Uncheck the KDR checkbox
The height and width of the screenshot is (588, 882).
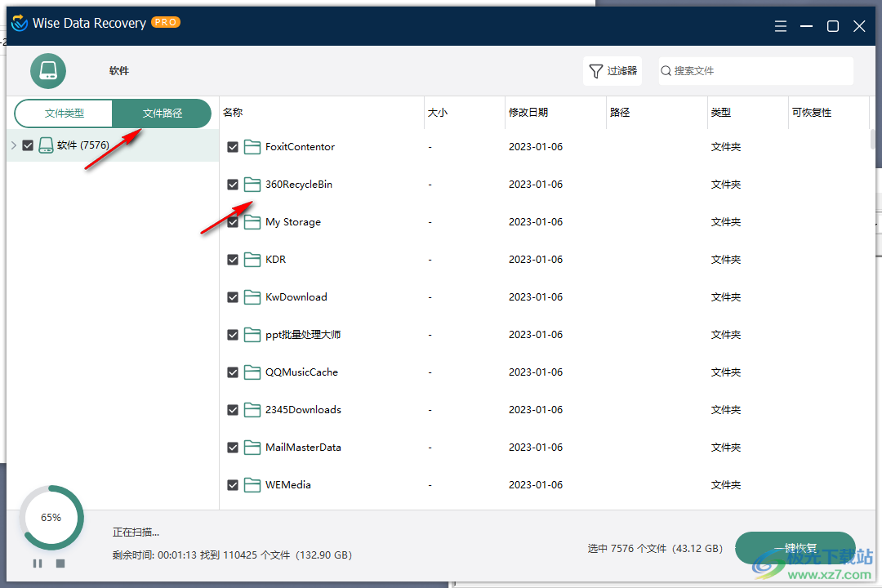point(233,260)
